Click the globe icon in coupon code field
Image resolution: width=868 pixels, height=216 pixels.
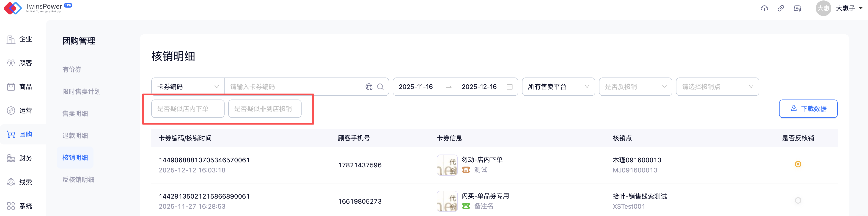click(x=369, y=87)
